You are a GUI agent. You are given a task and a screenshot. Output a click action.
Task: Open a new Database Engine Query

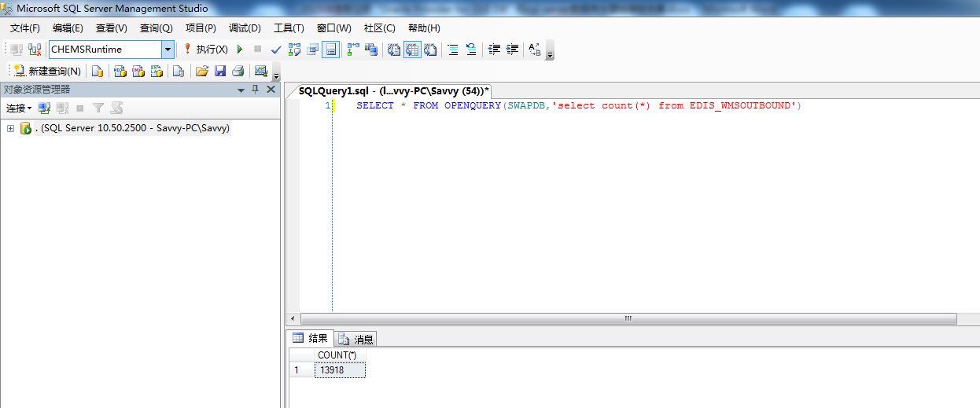pos(98,71)
